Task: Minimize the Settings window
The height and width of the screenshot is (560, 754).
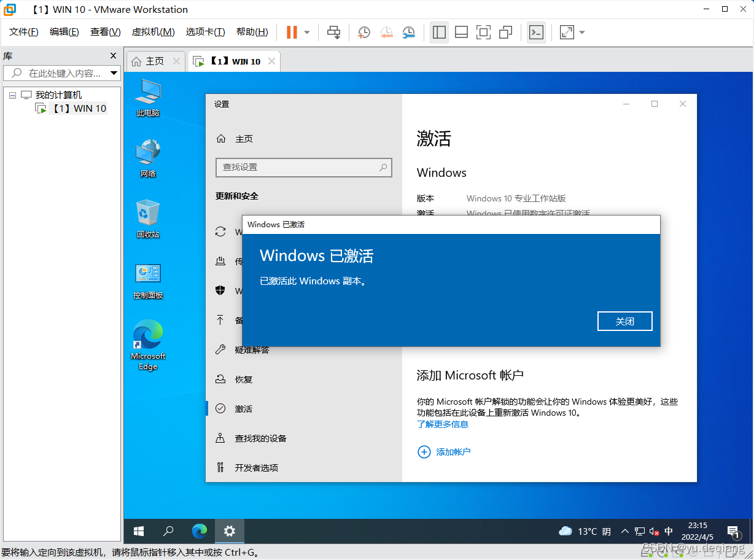Action: click(626, 104)
